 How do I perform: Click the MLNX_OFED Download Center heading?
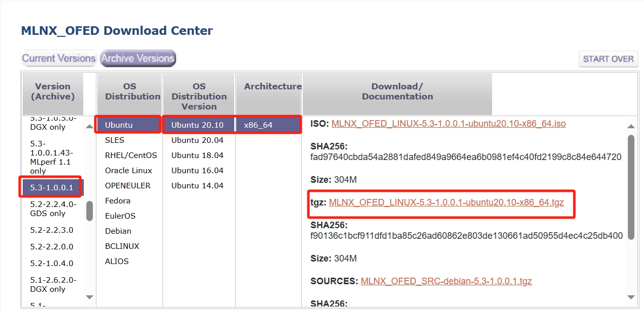[x=117, y=31]
